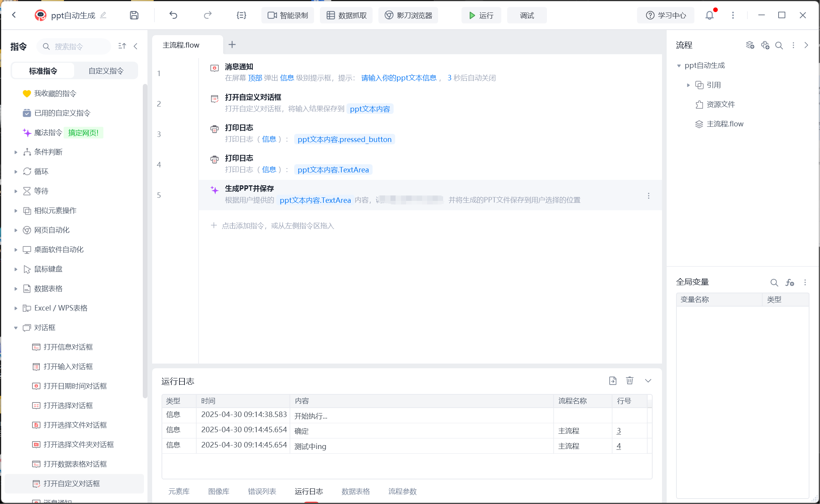820x504 pixels.
Task: Expand the 网页自动化 category
Action: [16, 230]
